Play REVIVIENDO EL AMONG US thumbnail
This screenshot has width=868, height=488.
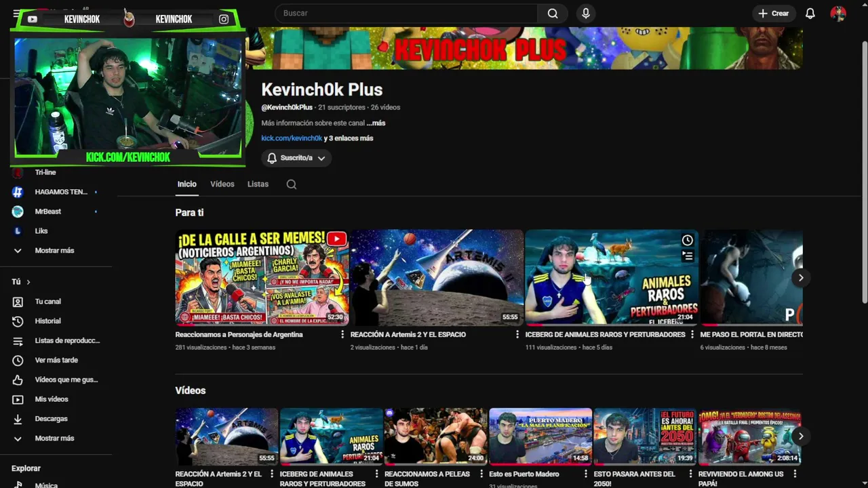pos(750,436)
